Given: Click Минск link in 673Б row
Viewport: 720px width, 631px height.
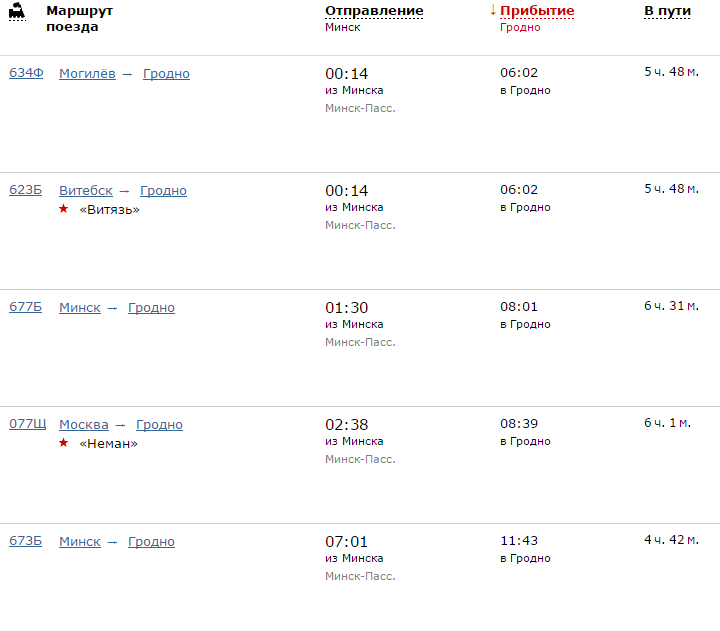Looking at the screenshot, I should tap(79, 542).
